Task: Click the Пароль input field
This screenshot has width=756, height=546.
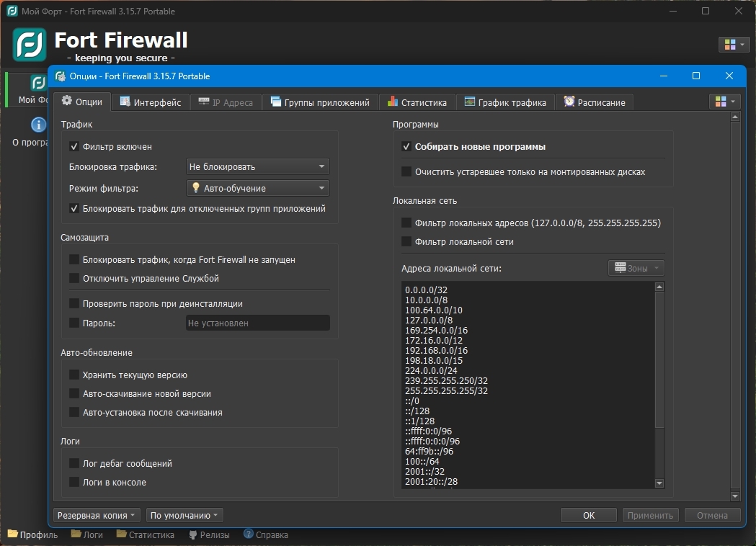Action: coord(257,323)
